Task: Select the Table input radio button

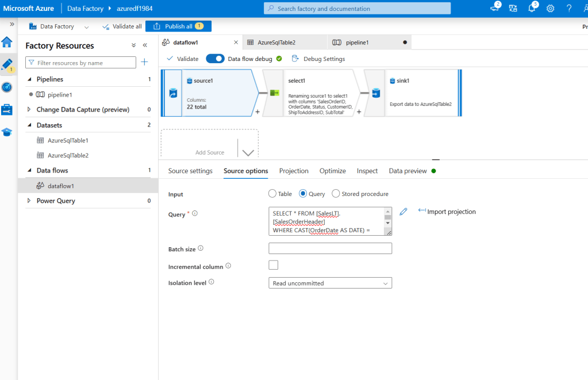Action: click(272, 194)
